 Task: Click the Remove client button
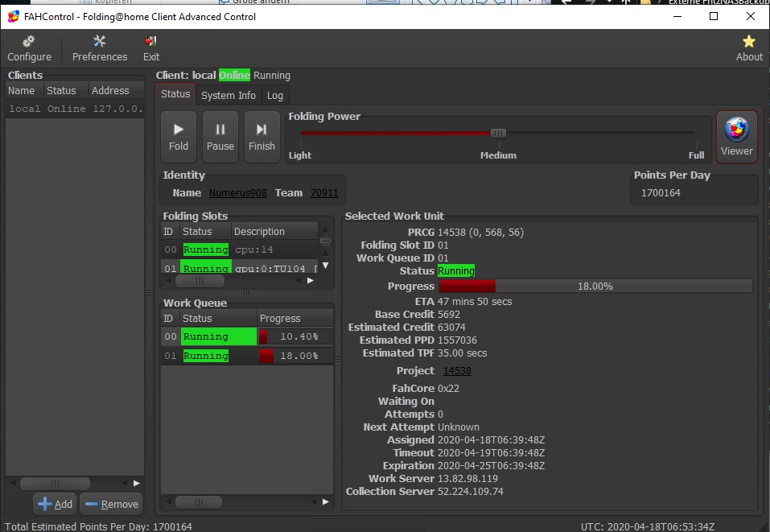coord(112,504)
